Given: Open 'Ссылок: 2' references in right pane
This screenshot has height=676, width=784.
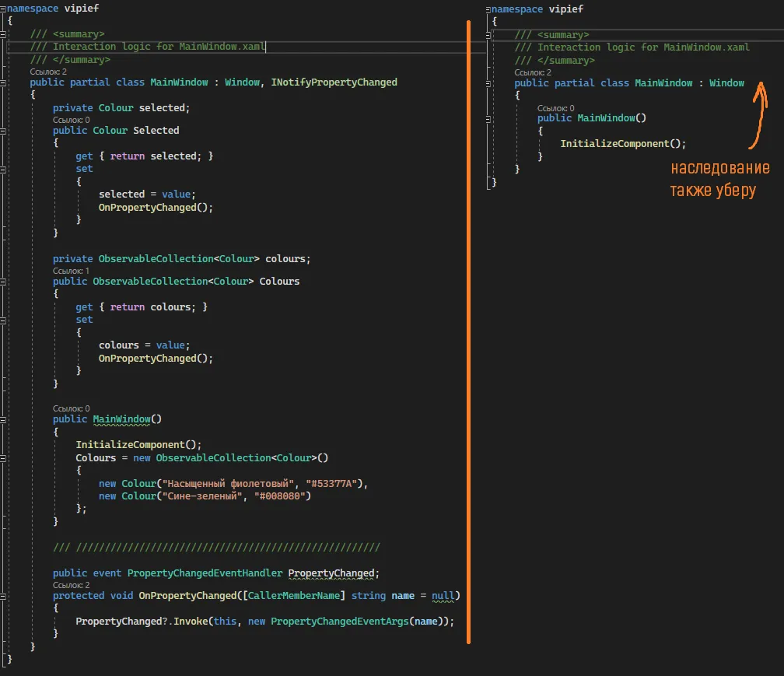Looking at the screenshot, I should [x=533, y=72].
